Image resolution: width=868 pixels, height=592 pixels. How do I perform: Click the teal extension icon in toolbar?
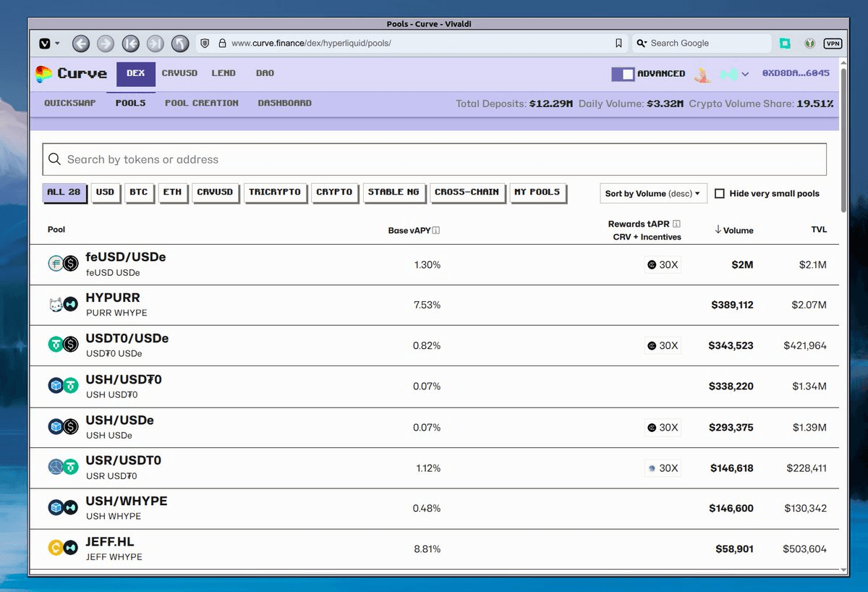tap(785, 43)
